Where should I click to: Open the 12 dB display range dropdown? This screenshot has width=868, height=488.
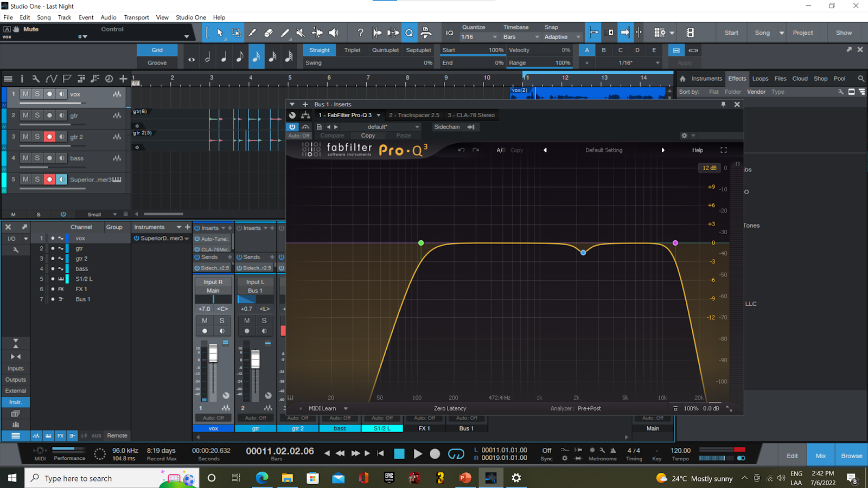710,168
